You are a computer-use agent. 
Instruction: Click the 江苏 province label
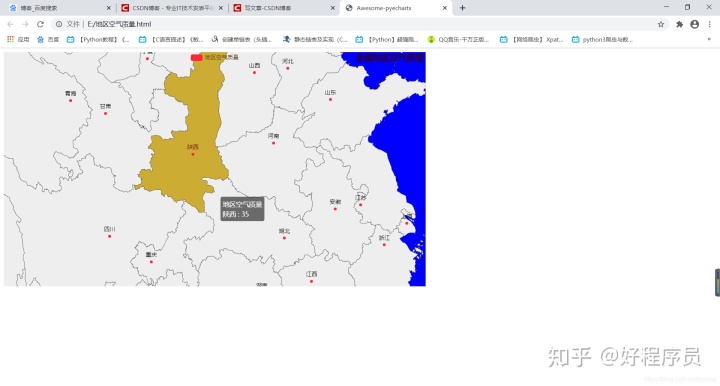pyautogui.click(x=361, y=197)
